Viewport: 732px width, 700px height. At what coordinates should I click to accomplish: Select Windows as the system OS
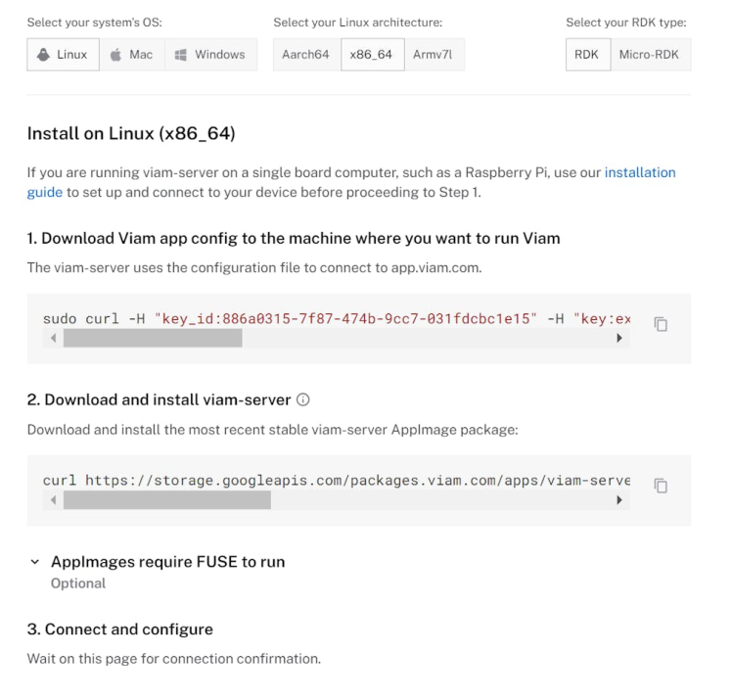pyautogui.click(x=210, y=55)
